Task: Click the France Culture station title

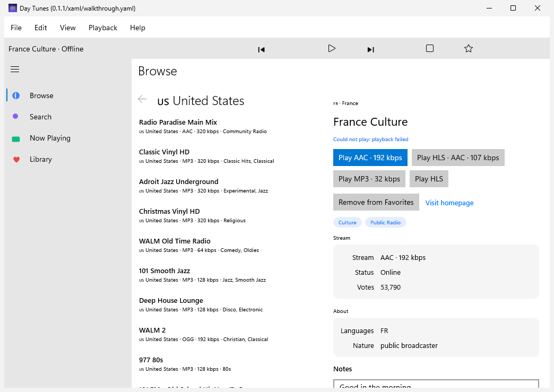Action: [x=370, y=122]
